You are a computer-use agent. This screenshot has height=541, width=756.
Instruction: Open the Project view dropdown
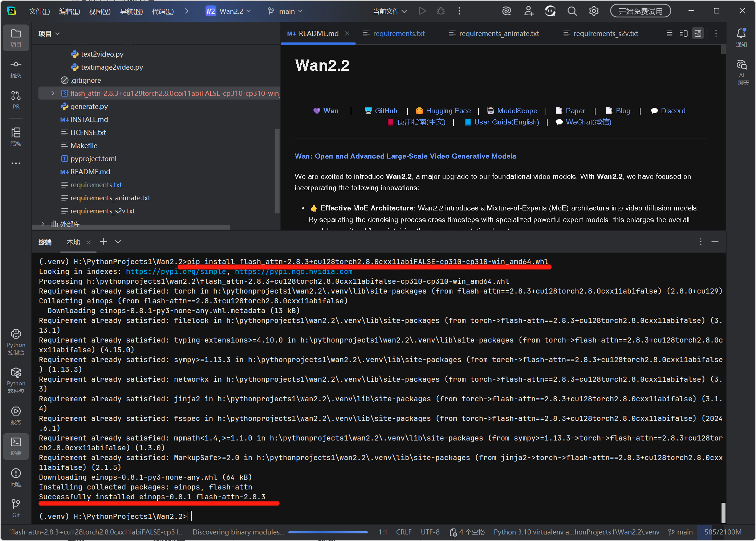pos(49,34)
